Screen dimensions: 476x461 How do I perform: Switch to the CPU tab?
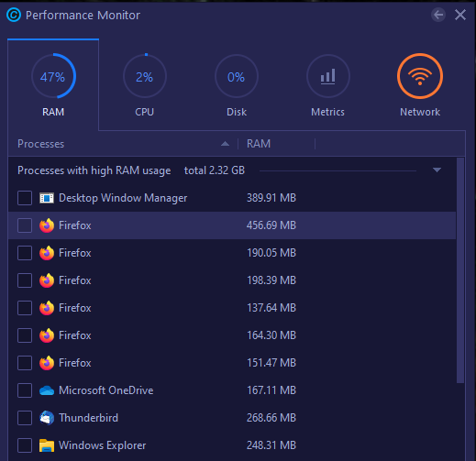point(145,85)
